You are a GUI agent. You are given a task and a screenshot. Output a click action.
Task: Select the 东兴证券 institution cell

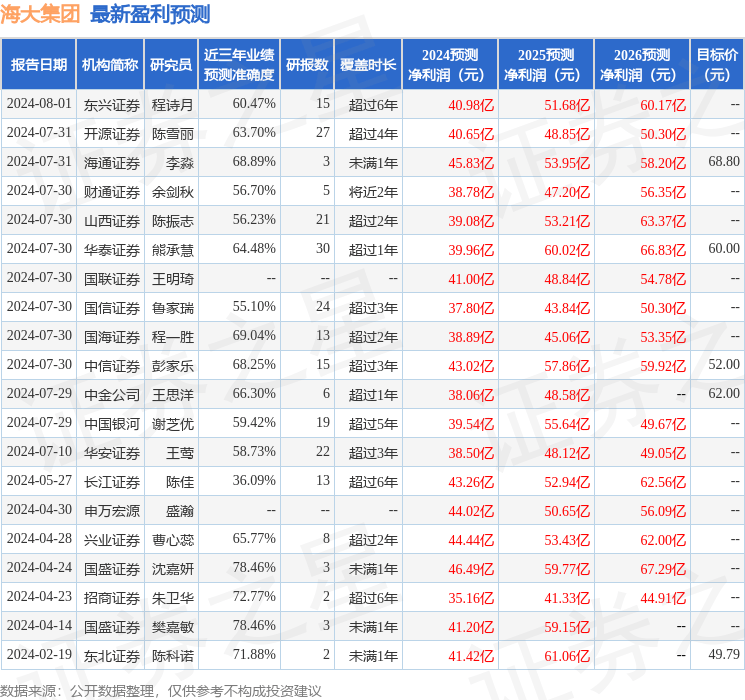pyautogui.click(x=112, y=105)
